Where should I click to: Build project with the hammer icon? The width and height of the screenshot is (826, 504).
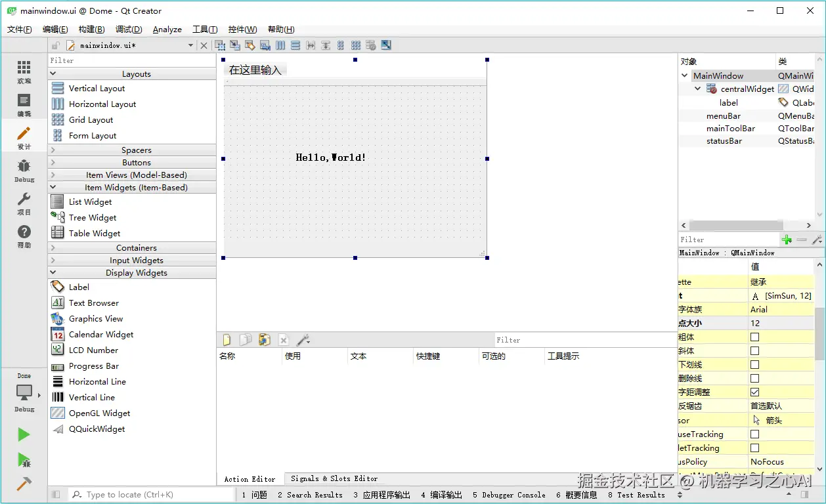24,484
